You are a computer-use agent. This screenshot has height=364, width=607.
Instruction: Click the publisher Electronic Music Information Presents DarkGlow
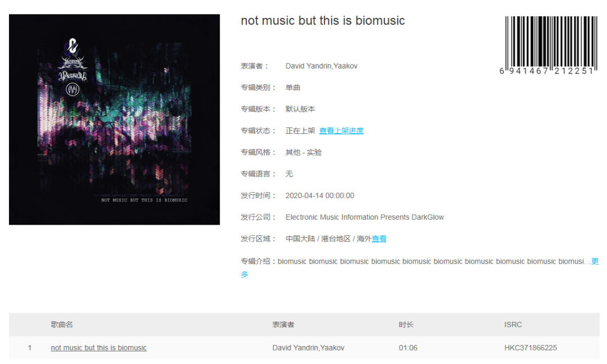(x=365, y=217)
